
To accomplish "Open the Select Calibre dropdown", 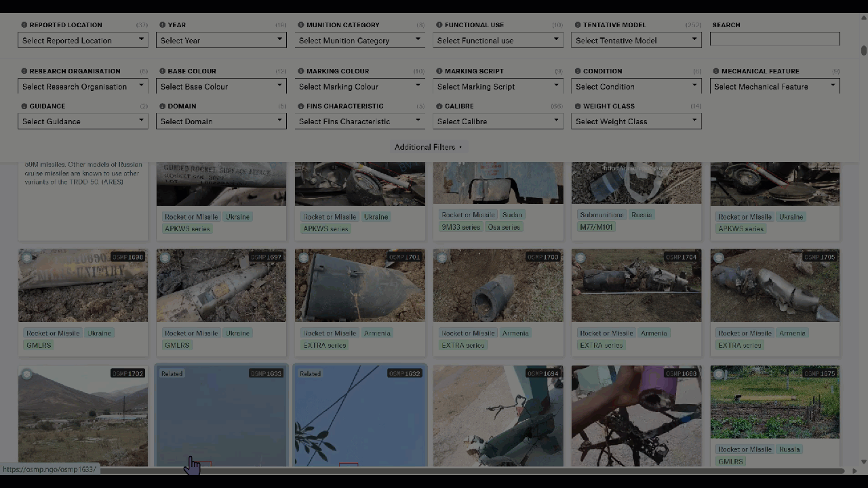I will [x=498, y=121].
